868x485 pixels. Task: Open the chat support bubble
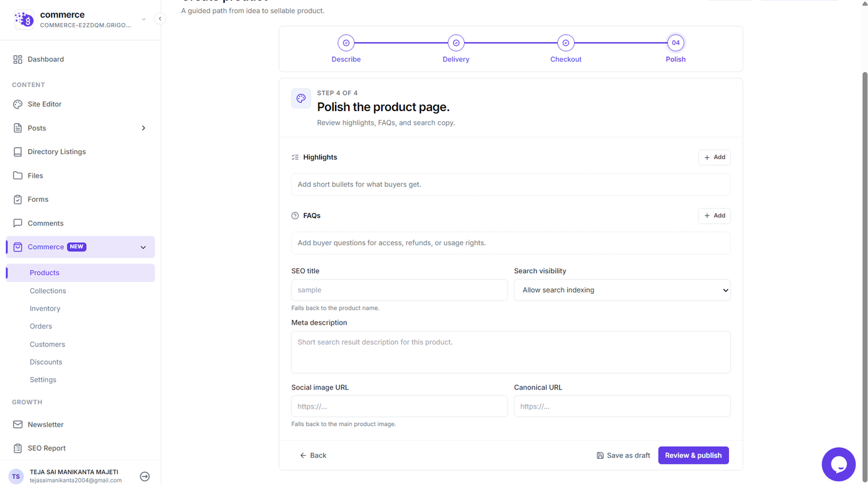click(x=838, y=464)
